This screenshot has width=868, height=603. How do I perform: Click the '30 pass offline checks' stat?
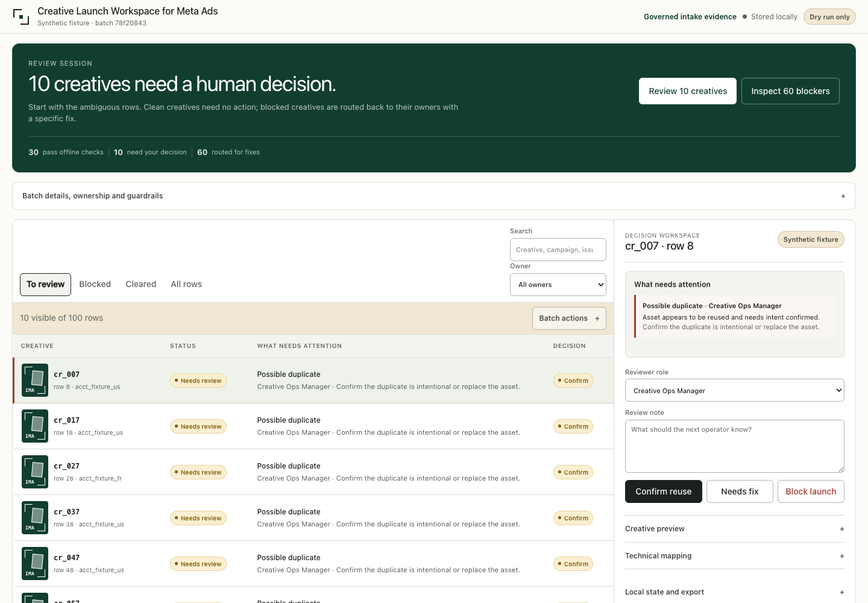[x=66, y=152]
